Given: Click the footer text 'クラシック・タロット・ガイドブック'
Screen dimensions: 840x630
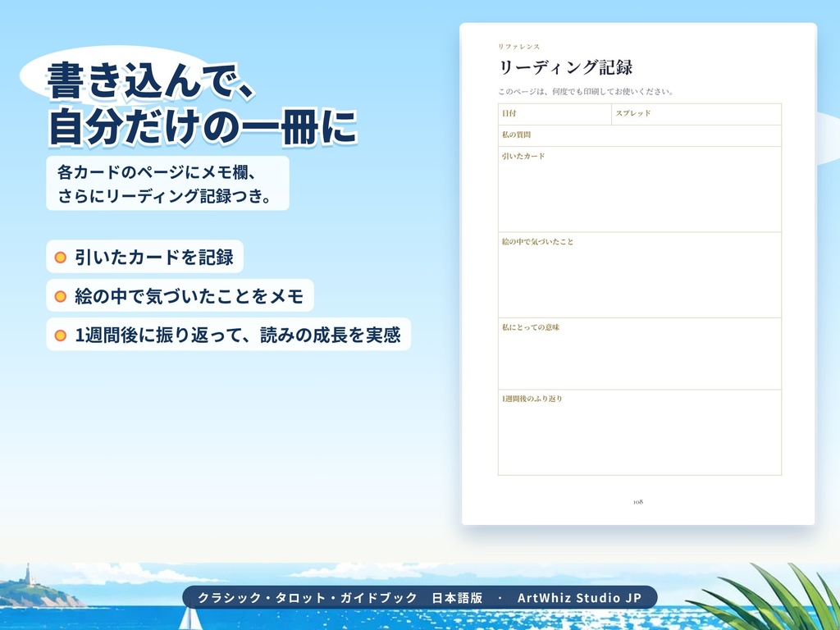Looking at the screenshot, I should pos(308,598).
